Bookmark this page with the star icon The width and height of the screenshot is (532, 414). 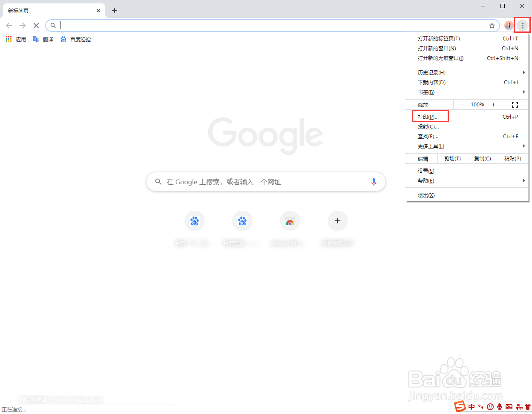point(492,26)
